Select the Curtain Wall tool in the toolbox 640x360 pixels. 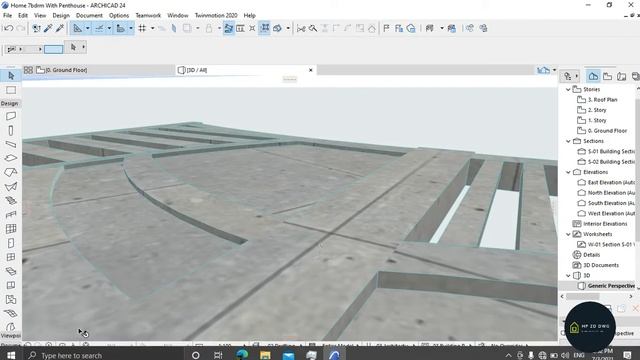(11, 229)
